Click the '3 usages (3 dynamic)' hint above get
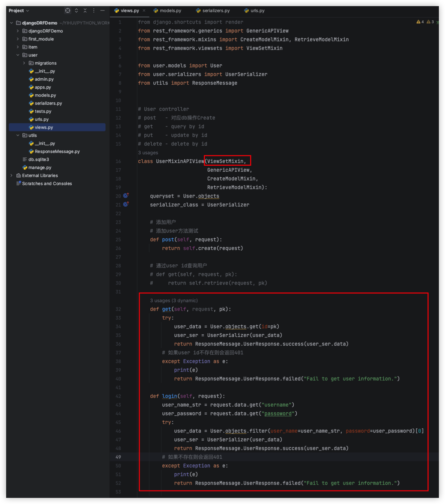 pos(174,301)
